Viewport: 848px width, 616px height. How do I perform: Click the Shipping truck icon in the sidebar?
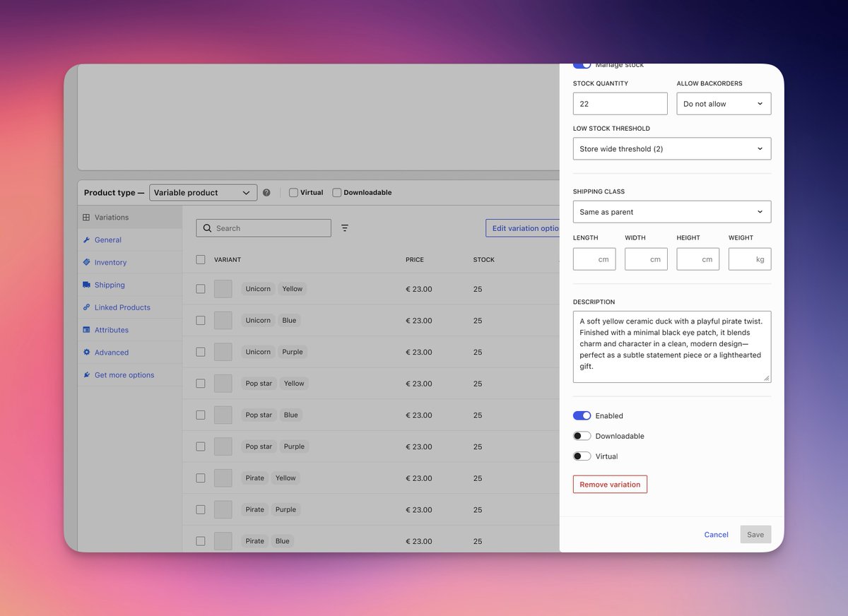[x=86, y=285]
